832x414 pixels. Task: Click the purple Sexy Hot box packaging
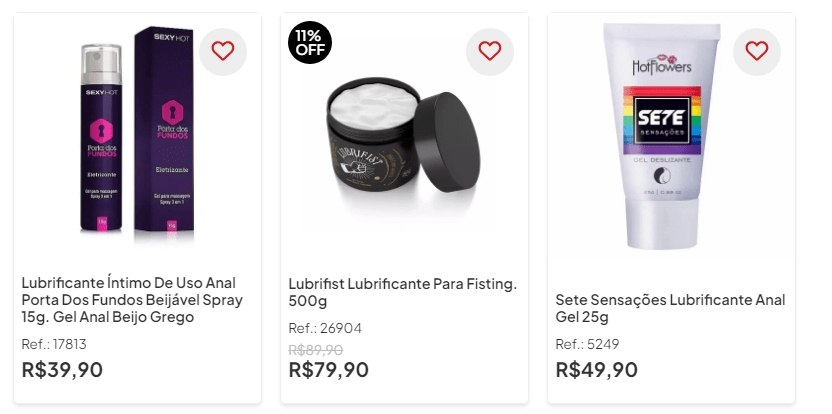164,130
